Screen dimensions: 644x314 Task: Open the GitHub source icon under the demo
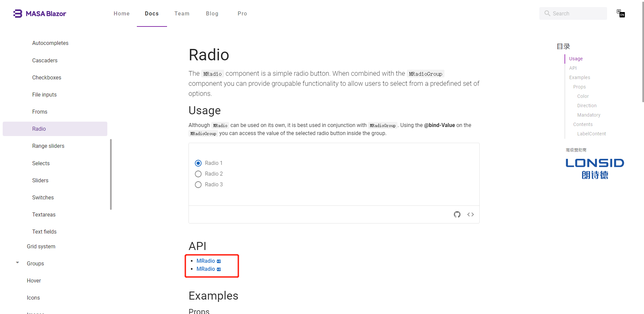coord(457,214)
